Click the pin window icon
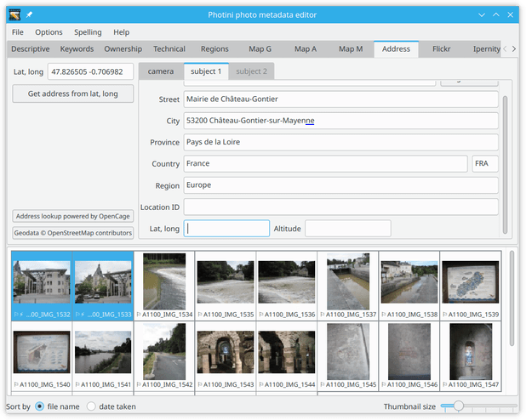526x420 pixels. tap(29, 14)
